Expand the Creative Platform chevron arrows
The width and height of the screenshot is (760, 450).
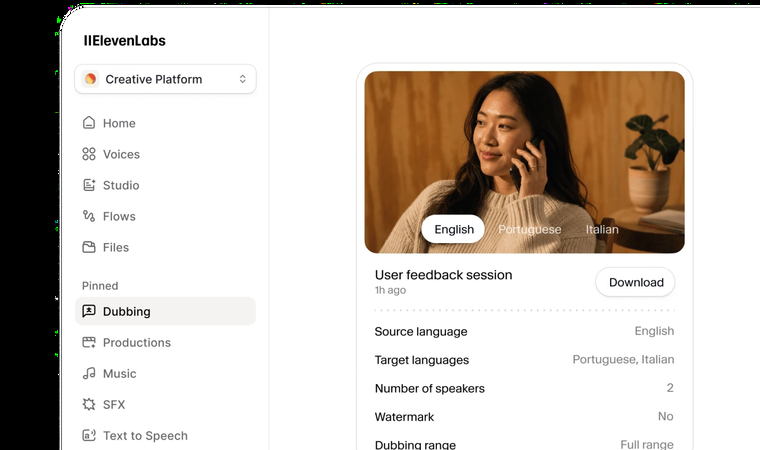[242, 79]
